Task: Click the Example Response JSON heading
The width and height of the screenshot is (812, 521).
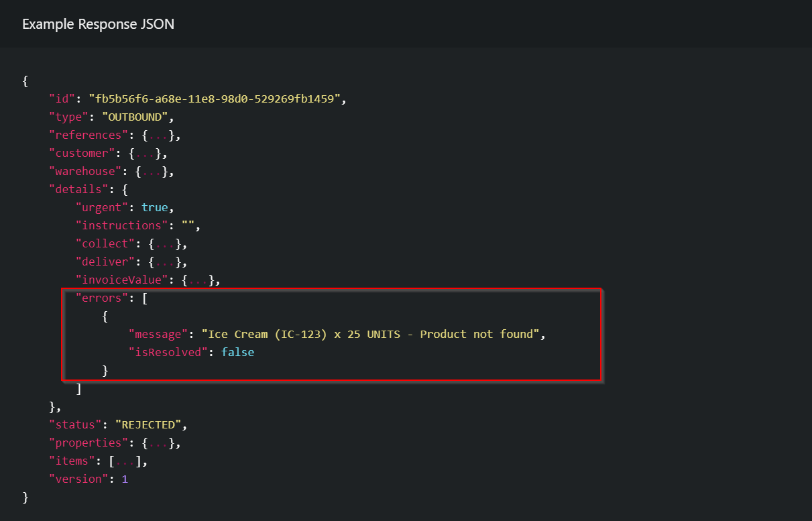Action: coord(98,24)
